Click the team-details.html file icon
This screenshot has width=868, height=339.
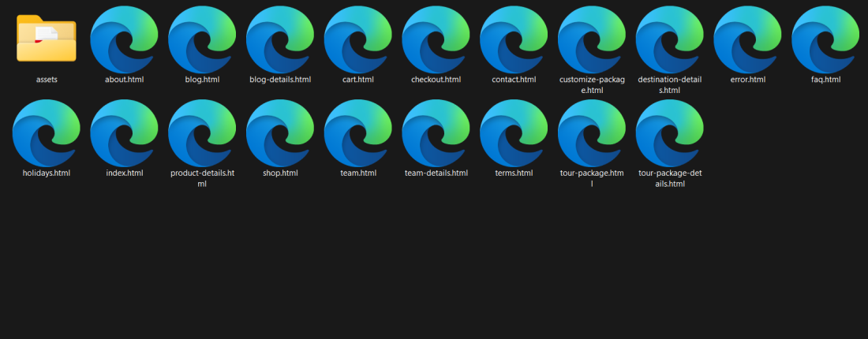point(436,133)
